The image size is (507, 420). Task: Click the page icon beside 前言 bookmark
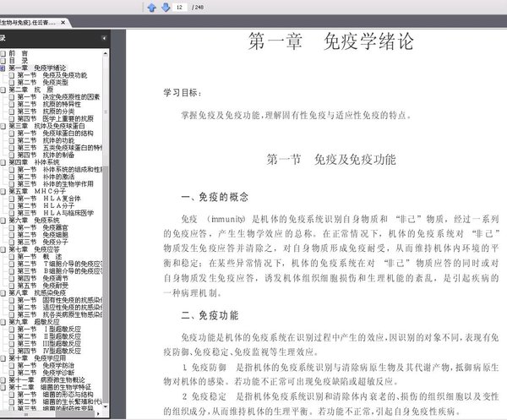(3, 53)
